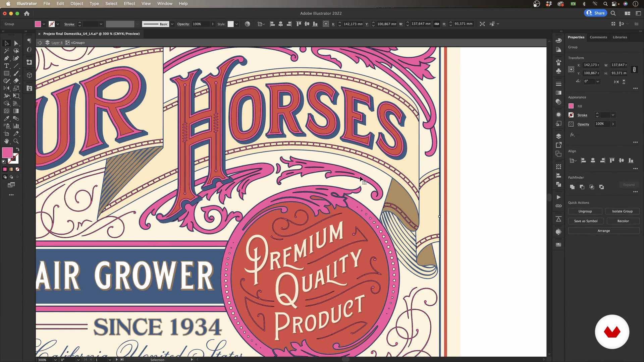Open the Color panel palette icon
Image resolution: width=644 pixels, height=362 pixels.
(x=558, y=41)
